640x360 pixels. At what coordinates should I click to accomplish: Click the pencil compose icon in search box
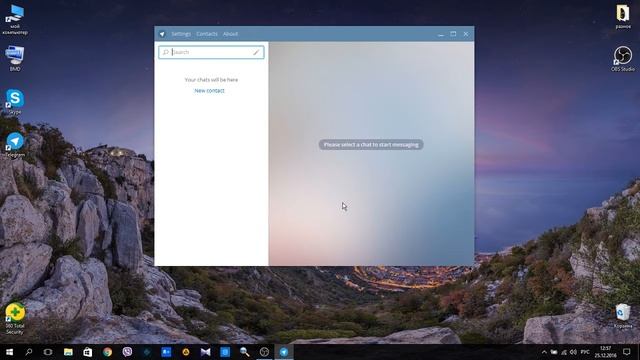point(256,52)
